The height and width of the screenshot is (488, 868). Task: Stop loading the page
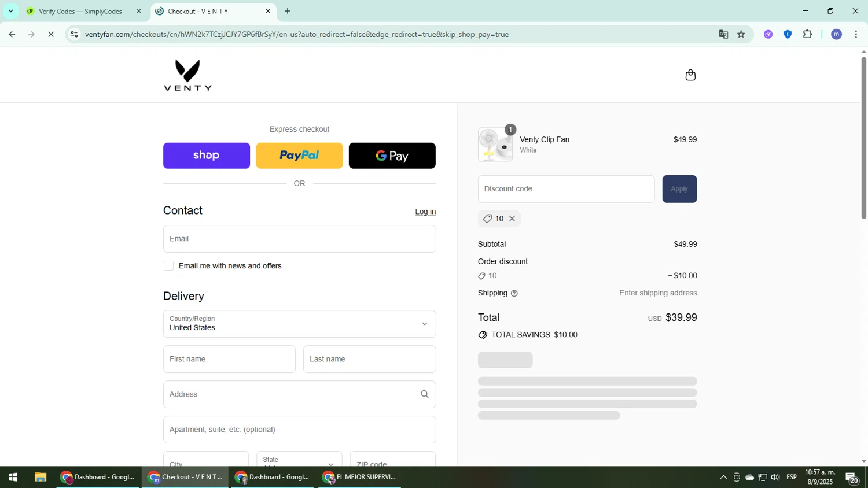(51, 34)
